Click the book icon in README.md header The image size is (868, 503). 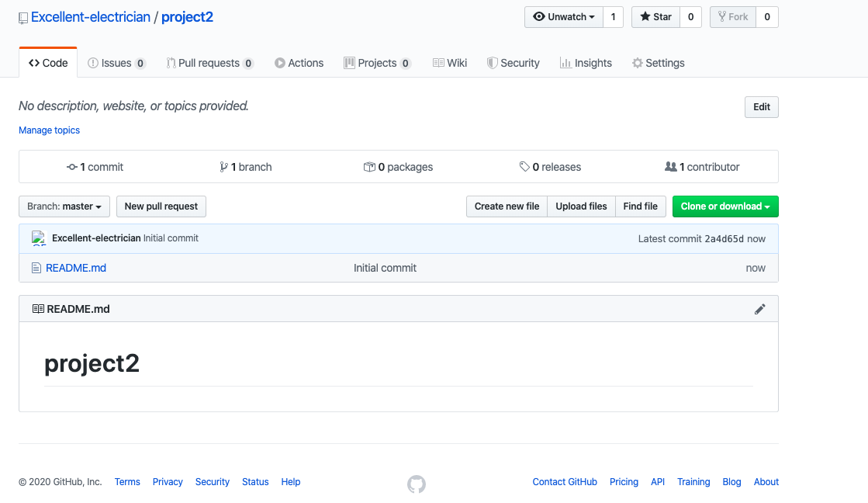pos(38,309)
